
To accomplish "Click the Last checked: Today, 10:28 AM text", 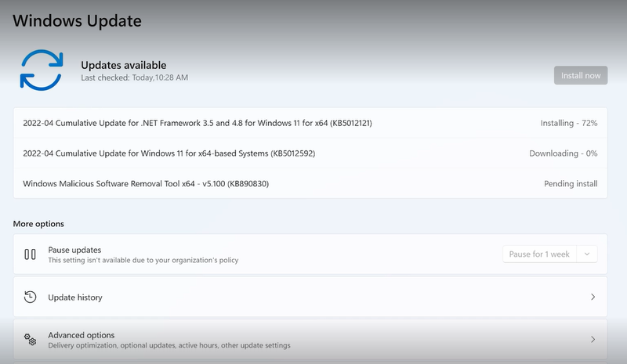I will pyautogui.click(x=134, y=77).
